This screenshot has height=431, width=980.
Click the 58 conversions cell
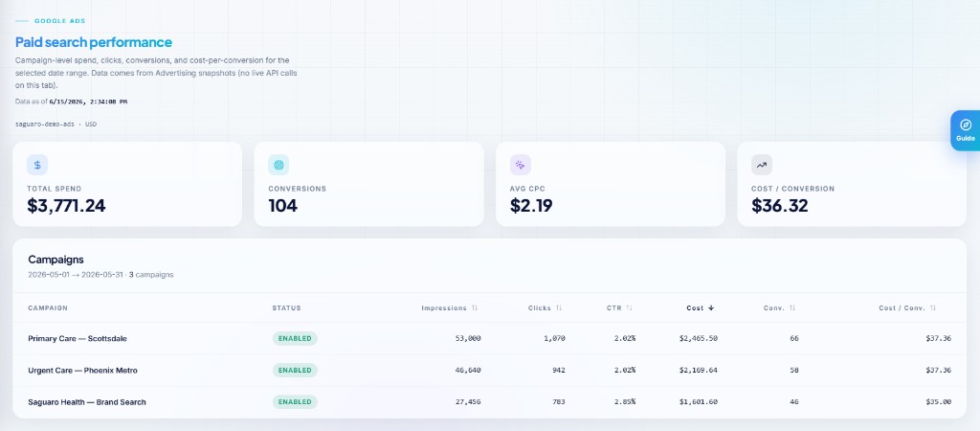coord(793,371)
